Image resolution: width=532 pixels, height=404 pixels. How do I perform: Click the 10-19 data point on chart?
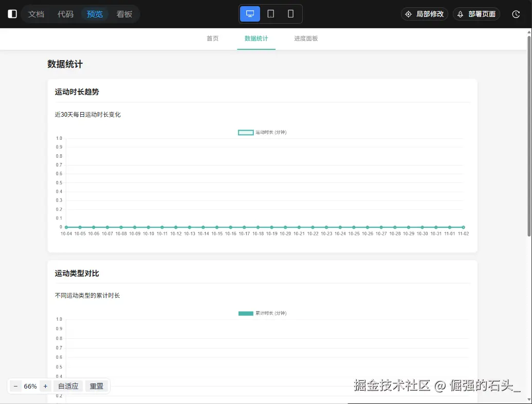[272, 227]
